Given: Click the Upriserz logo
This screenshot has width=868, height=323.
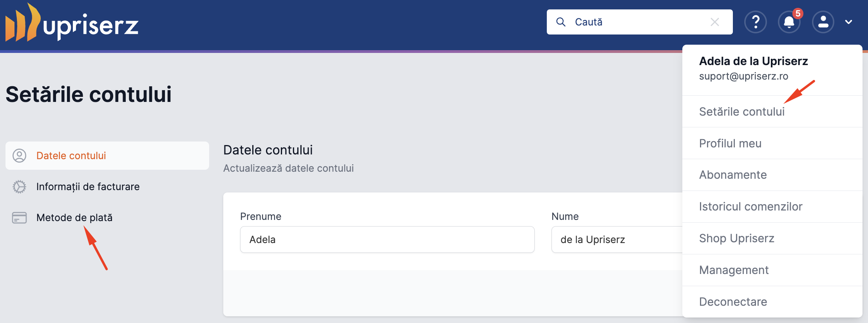Looking at the screenshot, I should pos(72,22).
